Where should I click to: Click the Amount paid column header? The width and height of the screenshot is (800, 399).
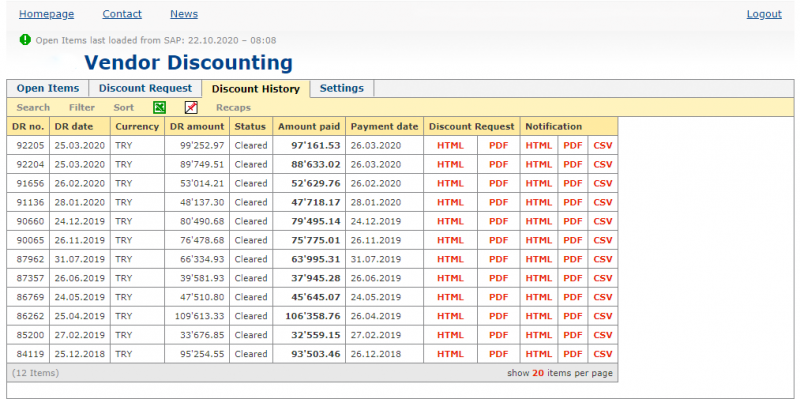309,127
